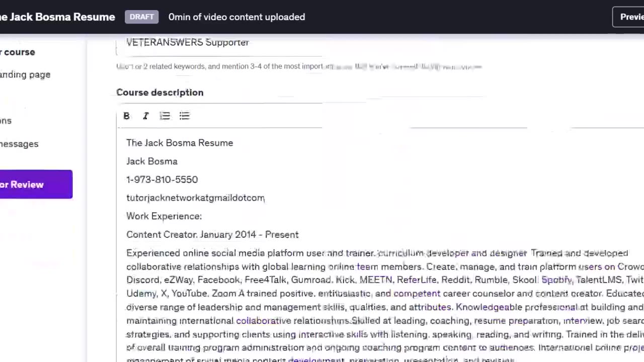The height and width of the screenshot is (362, 644).
Task: Toggle italic formatting in description editor
Action: point(145,116)
